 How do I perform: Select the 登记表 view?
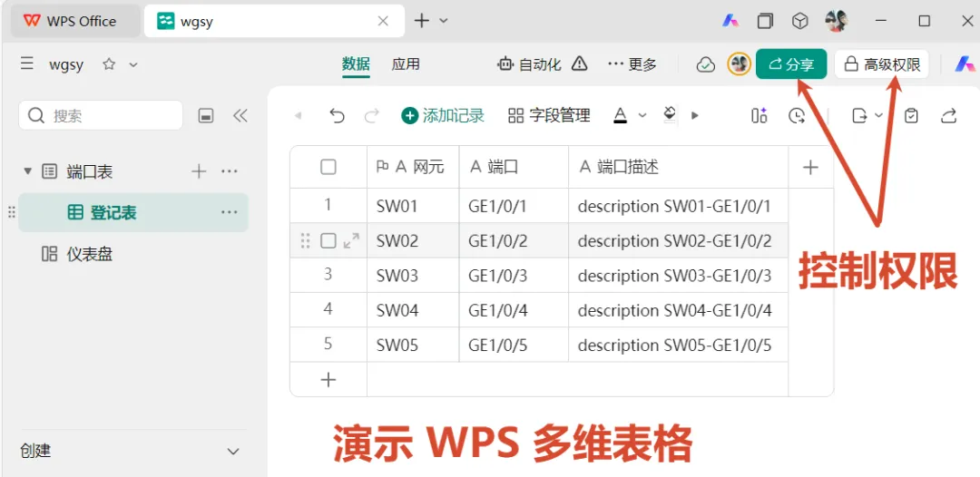pyautogui.click(x=133, y=212)
